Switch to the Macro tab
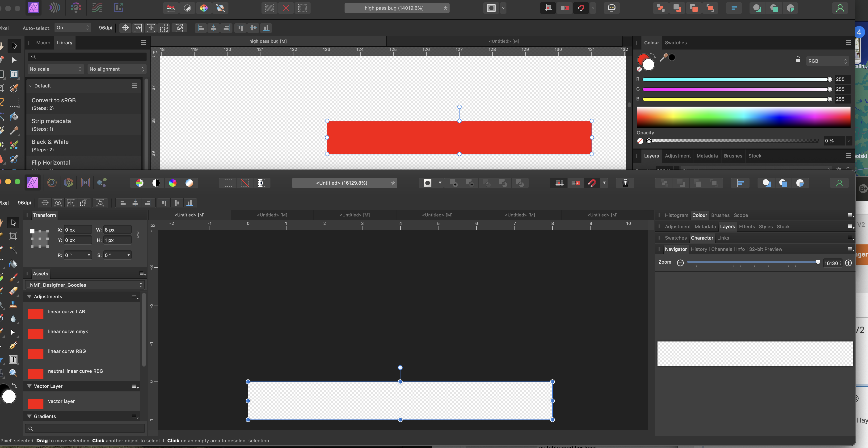 [x=43, y=43]
